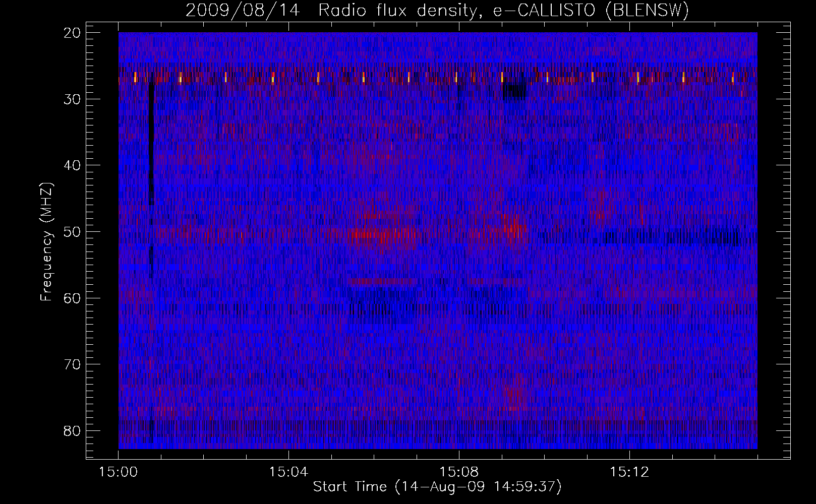
Task: Click the '20' frequency tick label
Action: point(73,33)
